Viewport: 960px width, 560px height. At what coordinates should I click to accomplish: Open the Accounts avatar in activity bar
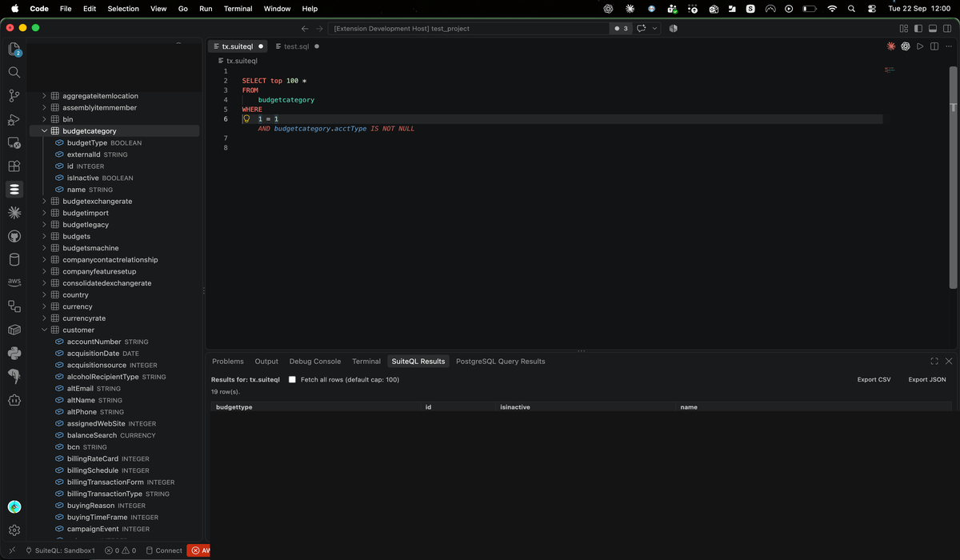coord(14,506)
